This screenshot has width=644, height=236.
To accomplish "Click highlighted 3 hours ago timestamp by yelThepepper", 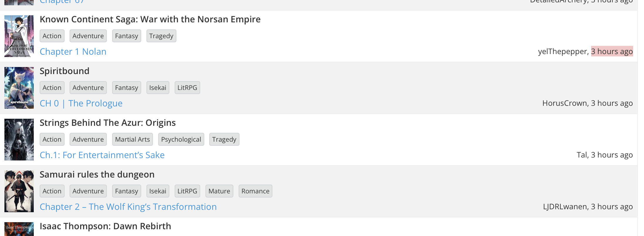I will coord(612,51).
